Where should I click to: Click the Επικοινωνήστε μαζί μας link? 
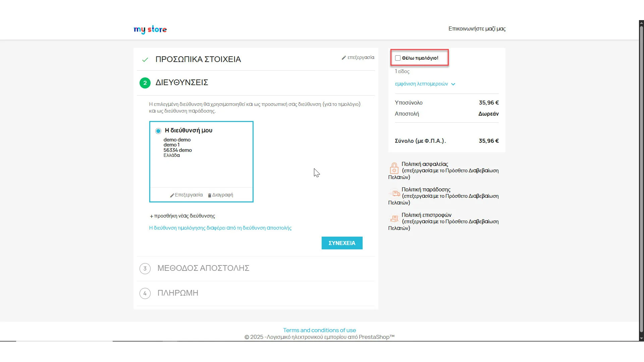(x=477, y=29)
